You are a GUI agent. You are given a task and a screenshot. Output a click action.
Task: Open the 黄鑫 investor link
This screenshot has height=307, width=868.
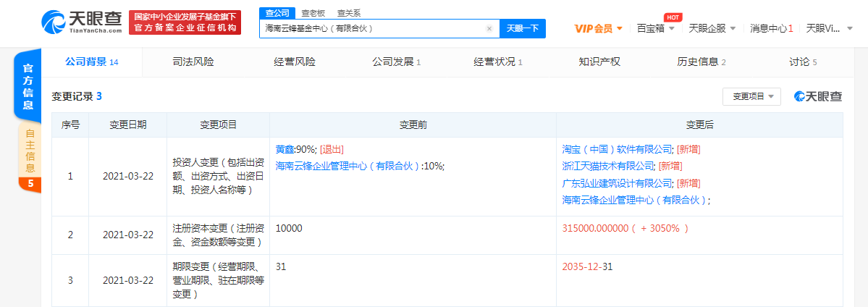(x=285, y=150)
